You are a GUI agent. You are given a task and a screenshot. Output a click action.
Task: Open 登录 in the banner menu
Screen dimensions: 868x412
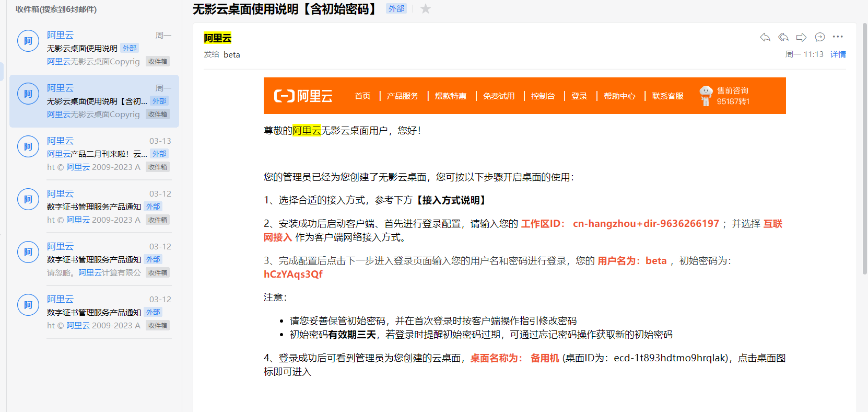point(579,96)
